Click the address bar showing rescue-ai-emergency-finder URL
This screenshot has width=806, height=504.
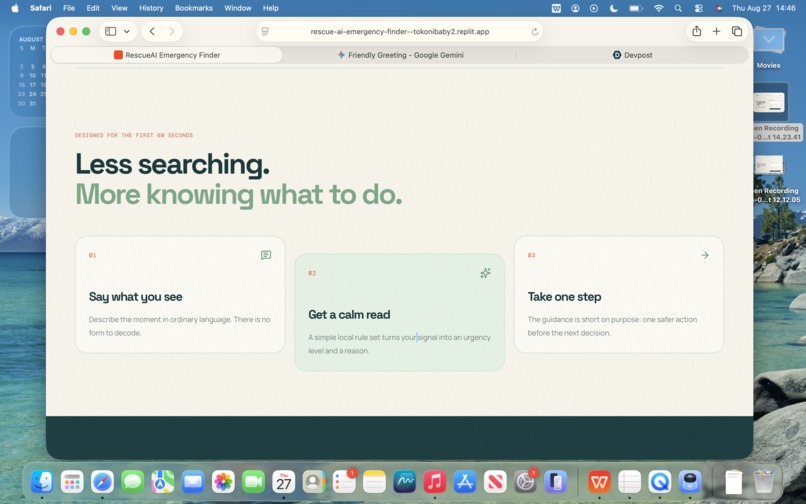(399, 31)
